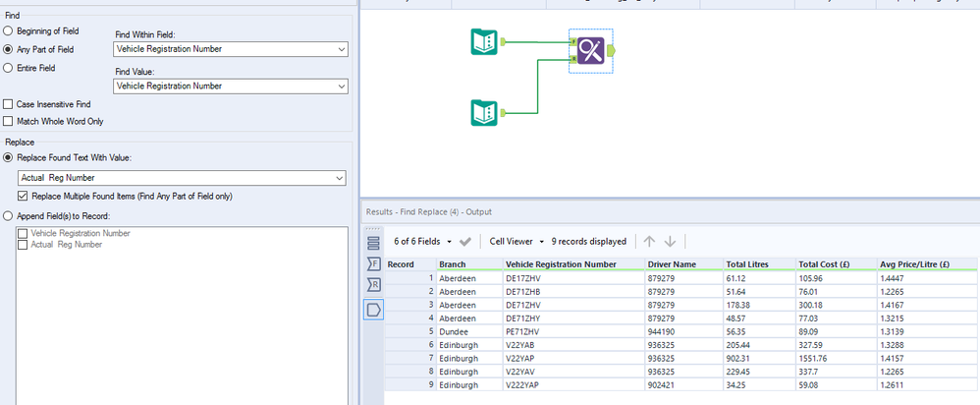Screen dimensions: 980x405
Task: Click avg price value 1.3139
Action: point(928,331)
